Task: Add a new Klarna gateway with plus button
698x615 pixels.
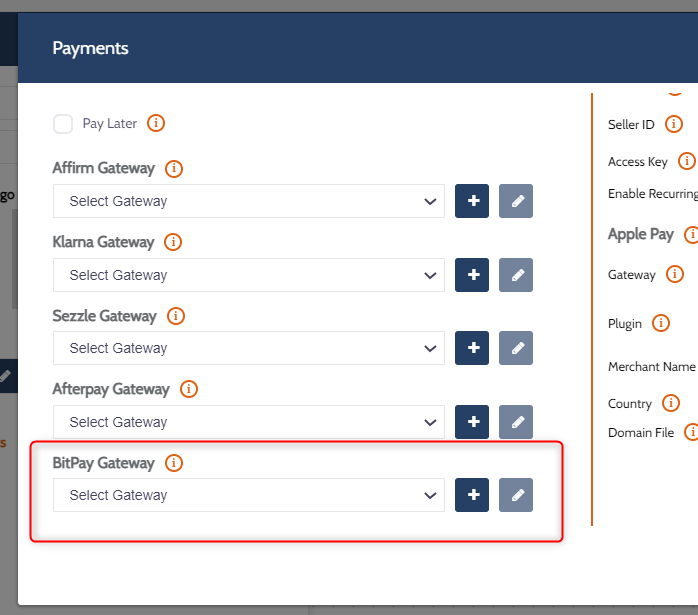Action: 472,275
